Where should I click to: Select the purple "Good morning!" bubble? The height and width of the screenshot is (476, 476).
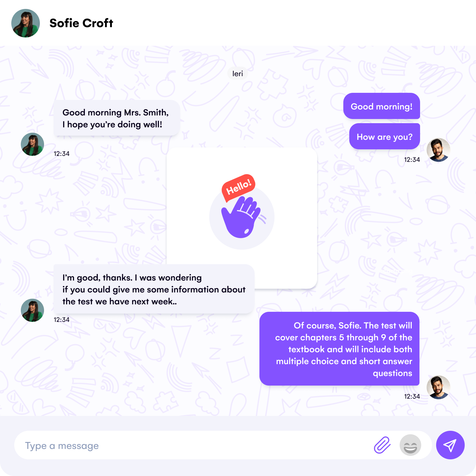[382, 106]
